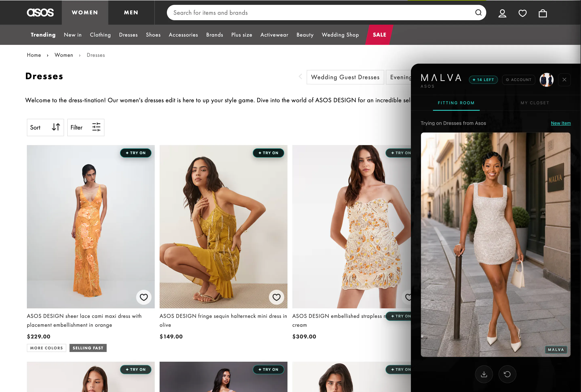
Task: Open the Brands menu
Action: [x=215, y=35]
